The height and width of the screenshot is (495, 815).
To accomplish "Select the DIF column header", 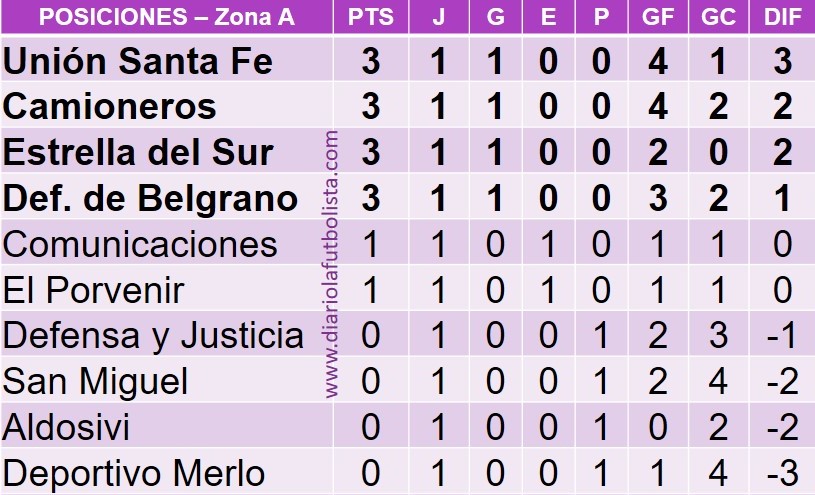I will (x=782, y=17).
